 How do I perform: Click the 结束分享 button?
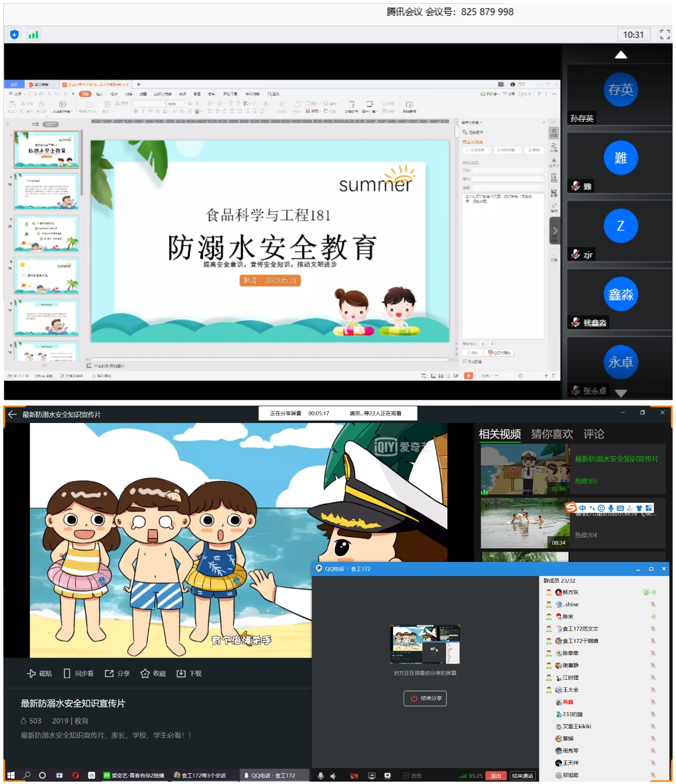point(425,698)
